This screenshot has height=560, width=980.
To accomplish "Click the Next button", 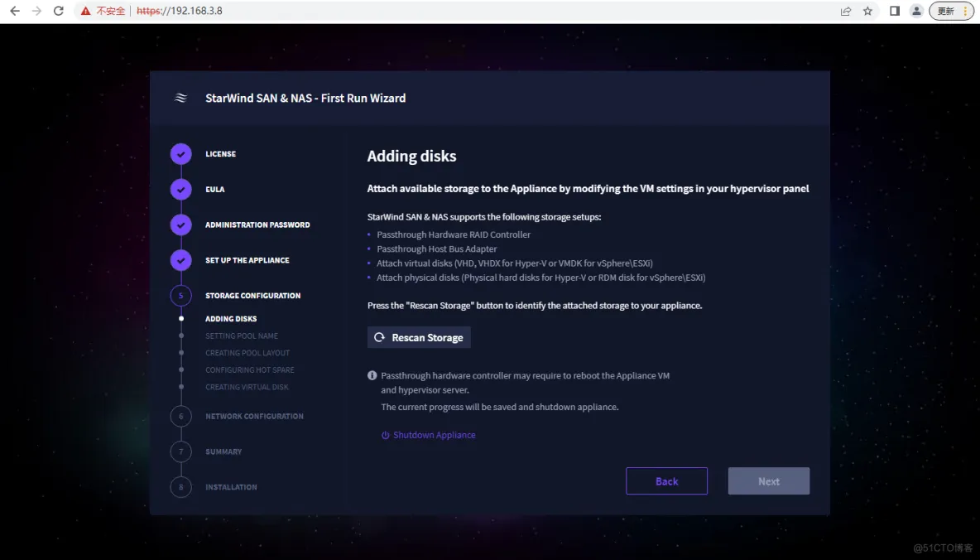I will click(769, 481).
